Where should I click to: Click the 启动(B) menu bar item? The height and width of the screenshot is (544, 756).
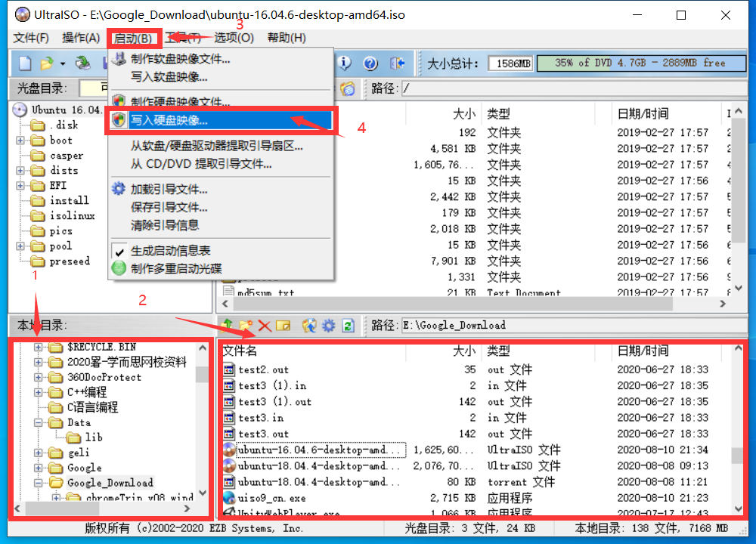pos(134,38)
